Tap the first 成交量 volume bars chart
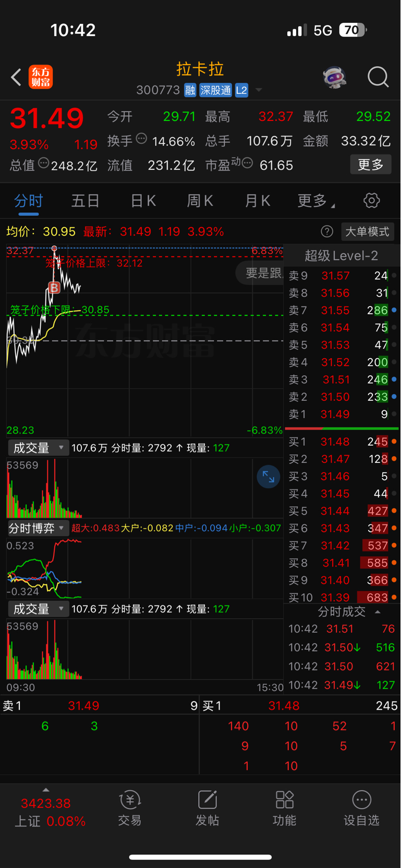This screenshot has width=401, height=868. tap(145, 488)
